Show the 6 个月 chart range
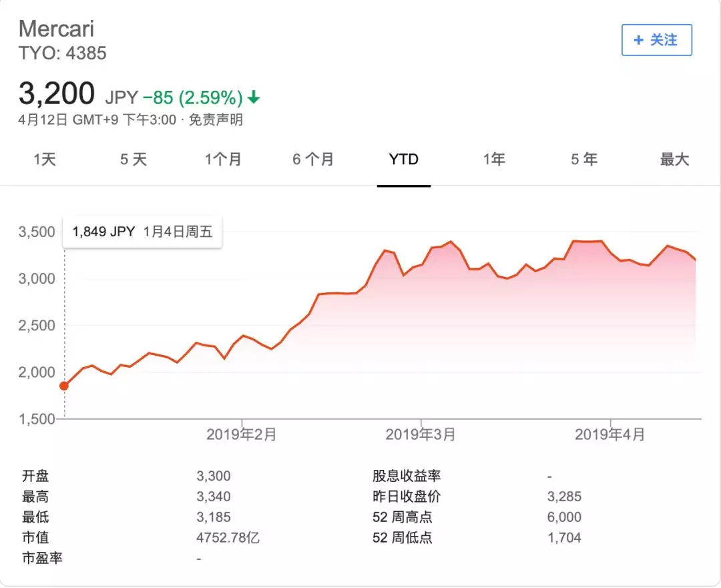Viewport: 721px width, 588px height. click(313, 160)
